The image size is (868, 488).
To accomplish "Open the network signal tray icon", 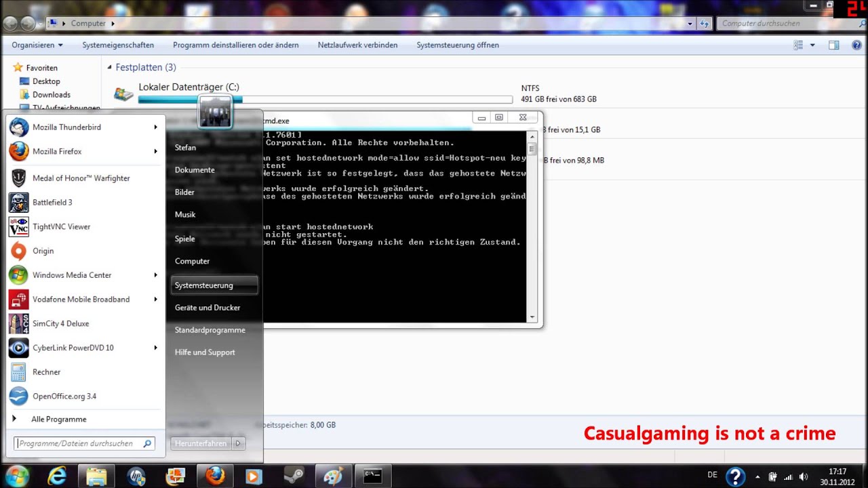I will [788, 476].
